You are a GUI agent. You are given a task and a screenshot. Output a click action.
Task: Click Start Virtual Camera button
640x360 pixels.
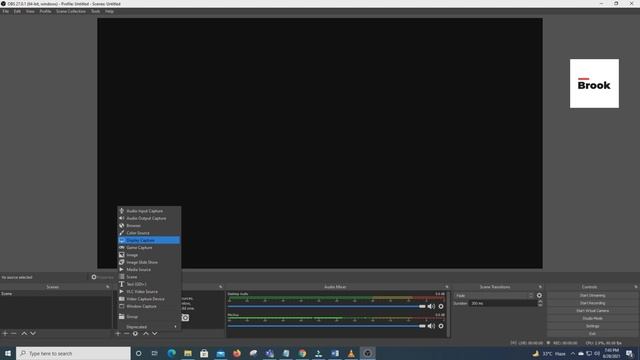[x=592, y=311]
